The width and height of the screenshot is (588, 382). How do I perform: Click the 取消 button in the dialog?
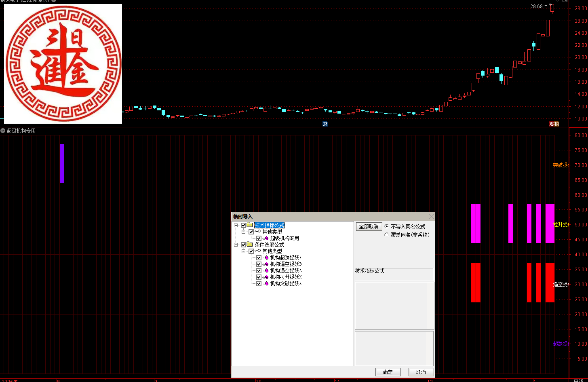tap(421, 372)
